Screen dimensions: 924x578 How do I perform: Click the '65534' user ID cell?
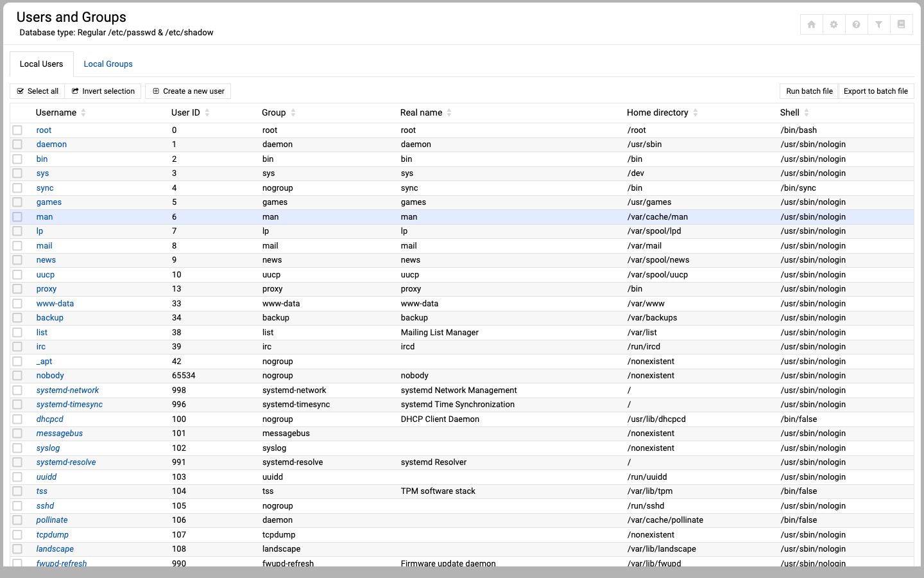184,376
